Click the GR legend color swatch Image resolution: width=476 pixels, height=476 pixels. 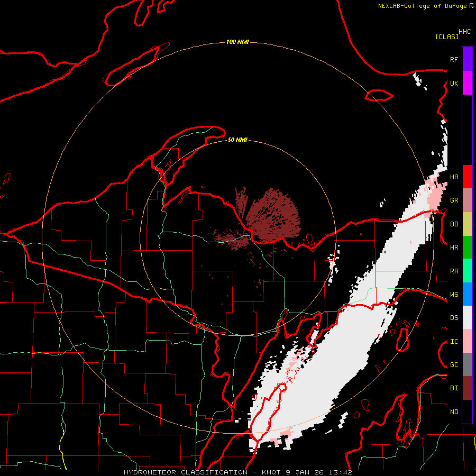[x=467, y=200]
